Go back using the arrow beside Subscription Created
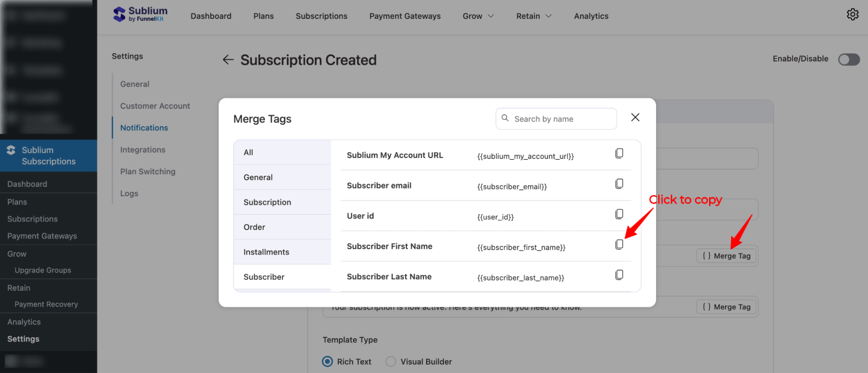Screen dimensions: 868x373 click(x=228, y=60)
